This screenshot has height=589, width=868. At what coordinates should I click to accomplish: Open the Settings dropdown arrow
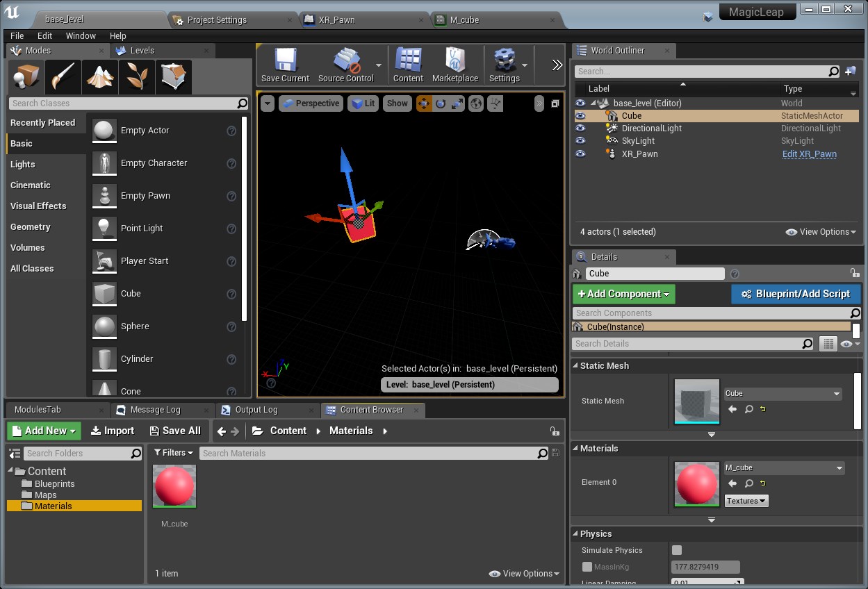coord(525,65)
